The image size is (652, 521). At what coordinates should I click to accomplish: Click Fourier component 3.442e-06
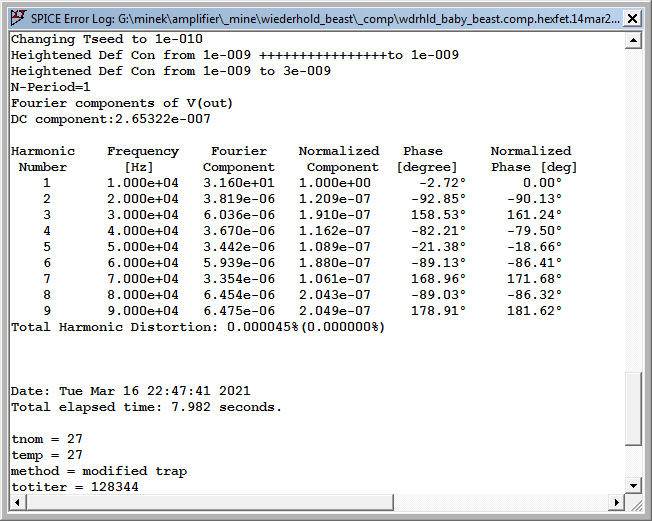pyautogui.click(x=239, y=247)
